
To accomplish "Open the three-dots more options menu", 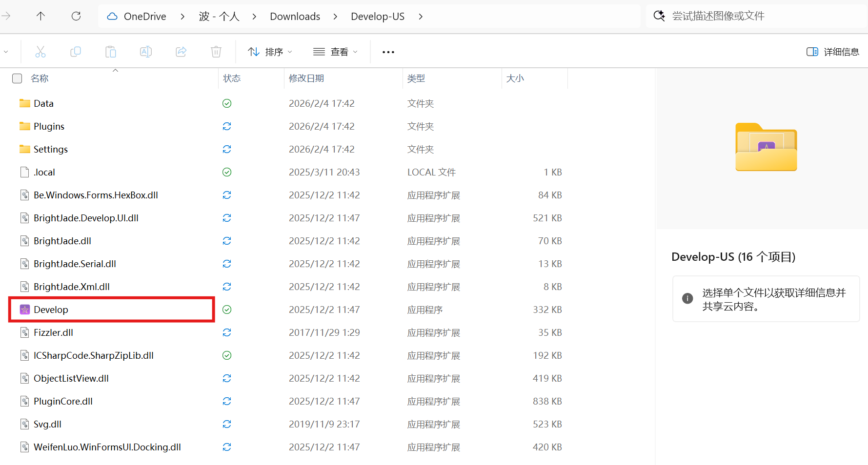I will pos(388,52).
